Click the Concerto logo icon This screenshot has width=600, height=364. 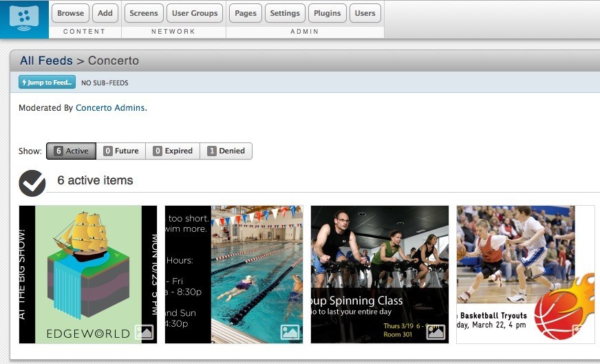point(24,19)
